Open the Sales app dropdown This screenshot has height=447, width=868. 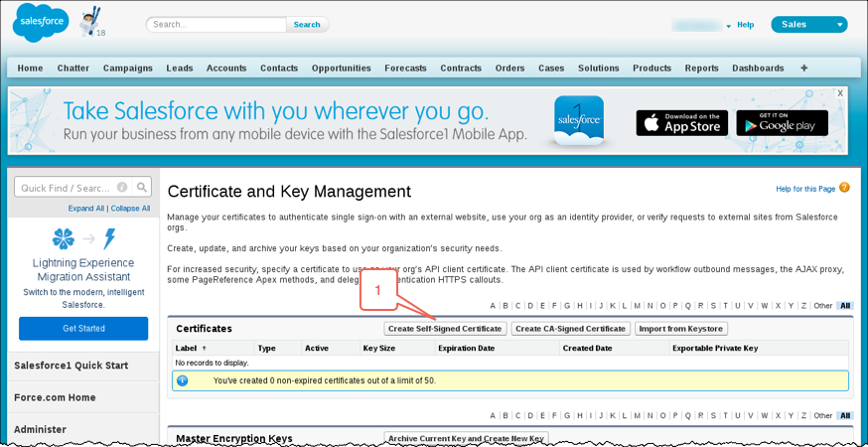pos(808,25)
